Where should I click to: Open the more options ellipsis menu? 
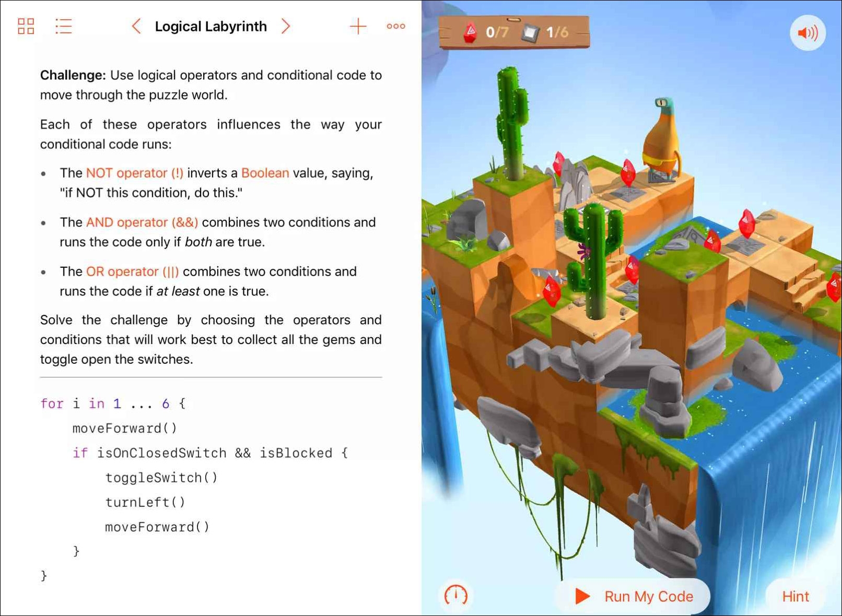click(x=395, y=26)
